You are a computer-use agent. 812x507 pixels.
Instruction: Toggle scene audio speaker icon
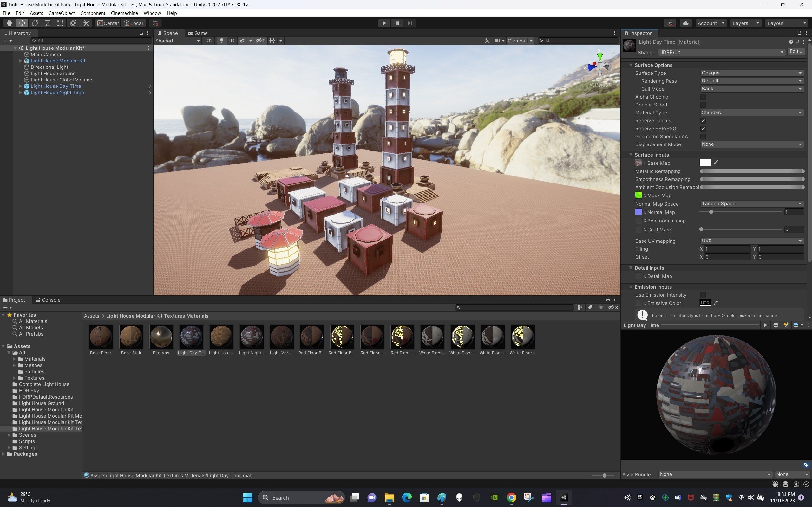click(232, 41)
